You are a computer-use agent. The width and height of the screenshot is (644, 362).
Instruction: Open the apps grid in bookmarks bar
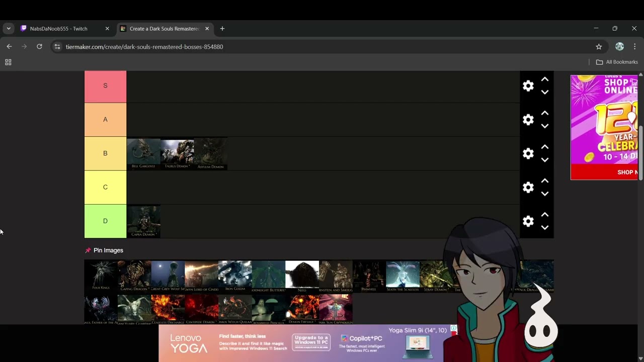(x=8, y=62)
